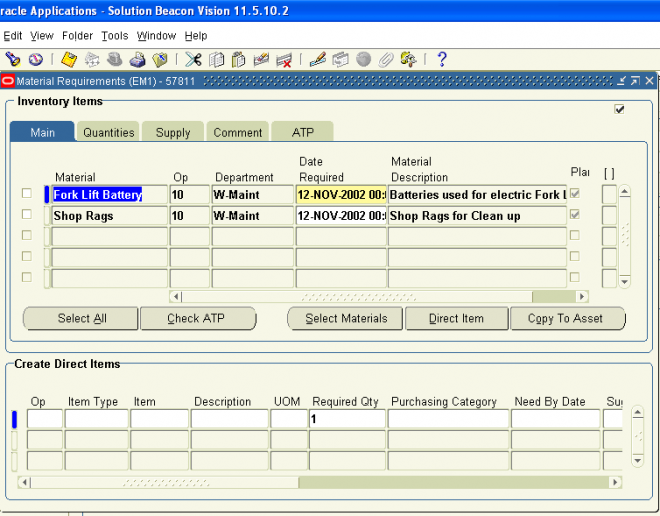Click the Check ATP button
660x516 pixels.
[198, 319]
